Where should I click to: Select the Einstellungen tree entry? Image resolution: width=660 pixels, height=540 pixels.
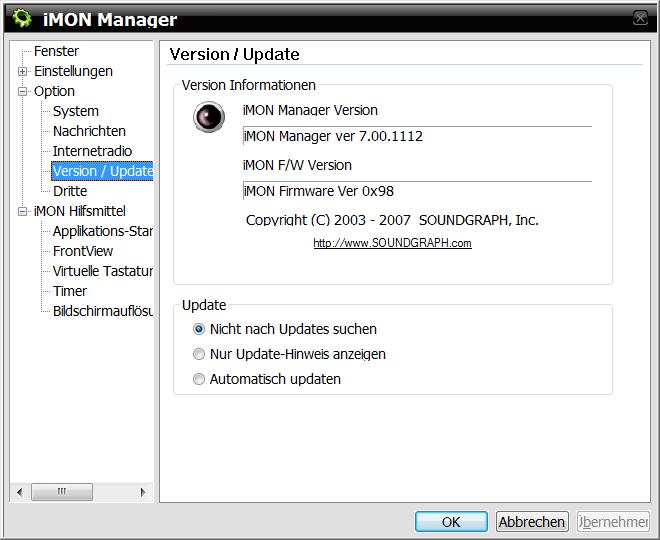pos(73,71)
